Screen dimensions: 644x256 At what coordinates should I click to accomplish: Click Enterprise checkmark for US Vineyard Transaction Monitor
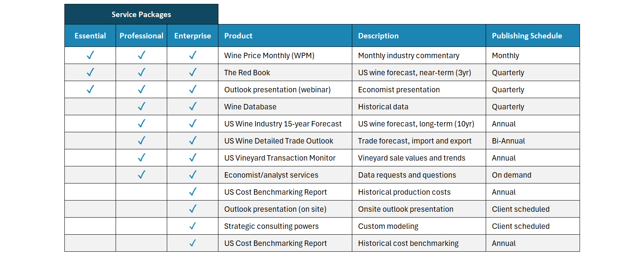point(193,158)
